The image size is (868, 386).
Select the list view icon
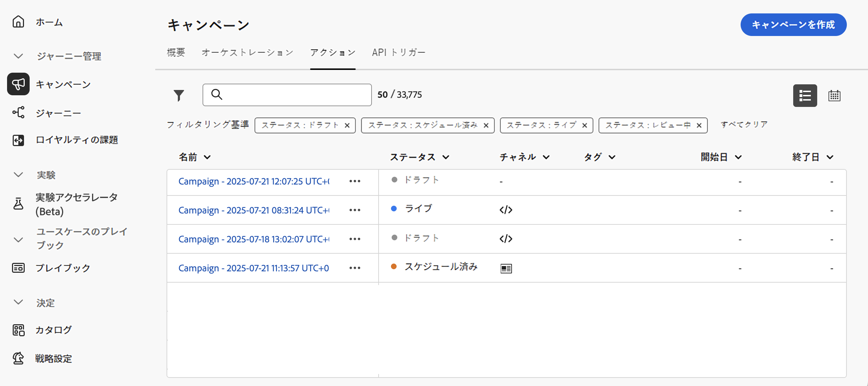point(805,96)
